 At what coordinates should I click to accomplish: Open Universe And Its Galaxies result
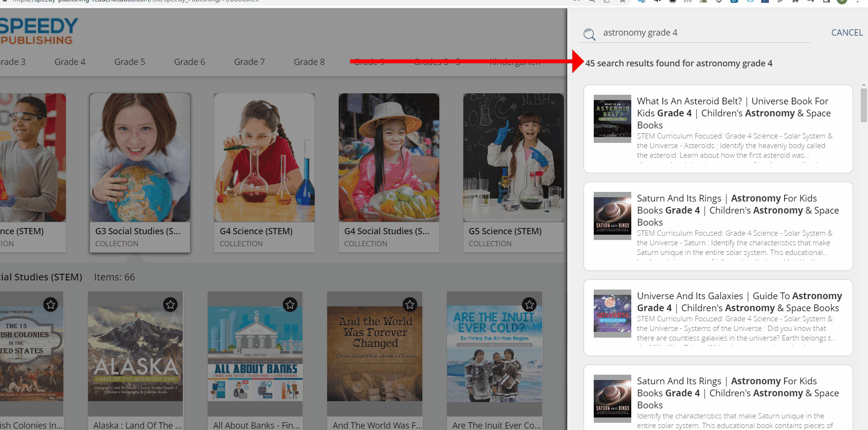click(718, 317)
